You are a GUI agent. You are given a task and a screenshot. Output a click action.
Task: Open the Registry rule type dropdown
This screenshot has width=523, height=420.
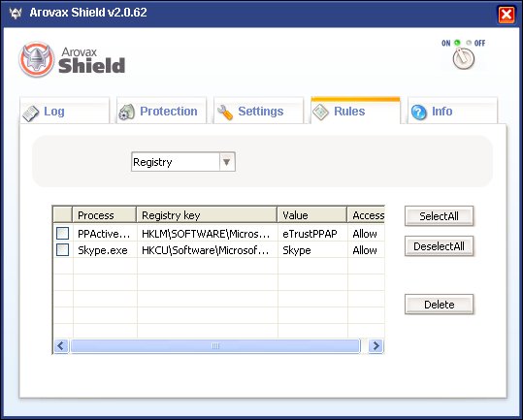coord(227,162)
